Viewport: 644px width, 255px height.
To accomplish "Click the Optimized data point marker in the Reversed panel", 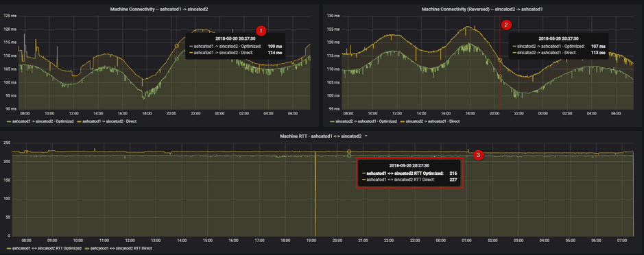I will click(500, 76).
